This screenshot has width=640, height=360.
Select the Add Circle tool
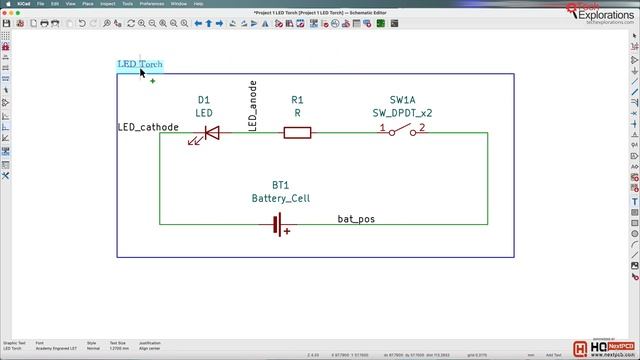point(634,234)
